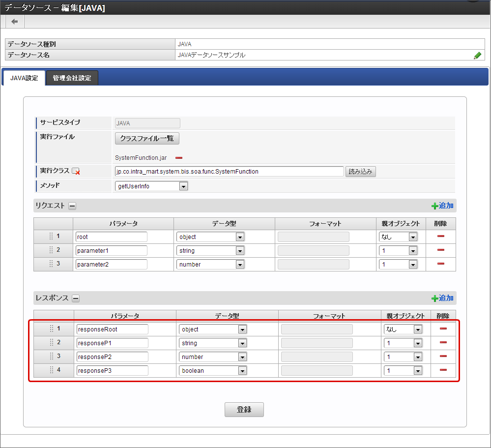
Task: Click the 実行クラス class name input field
Action: pos(229,172)
